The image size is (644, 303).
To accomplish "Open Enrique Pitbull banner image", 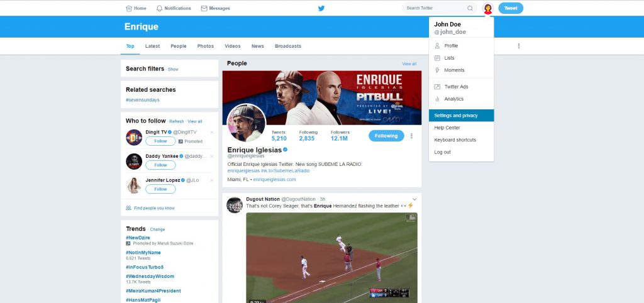I will [x=322, y=97].
